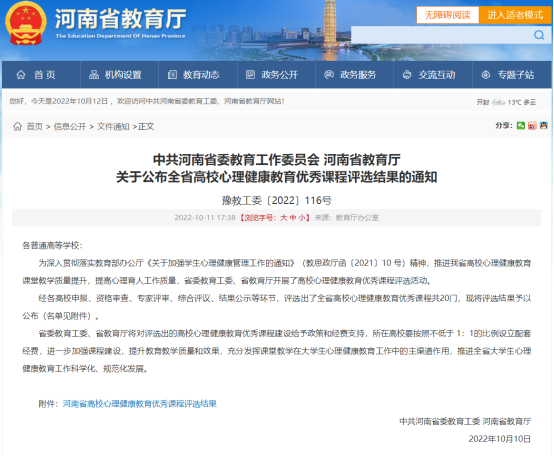Go to 信息公开 breadcrumb link
554x457 pixels.
pos(70,126)
